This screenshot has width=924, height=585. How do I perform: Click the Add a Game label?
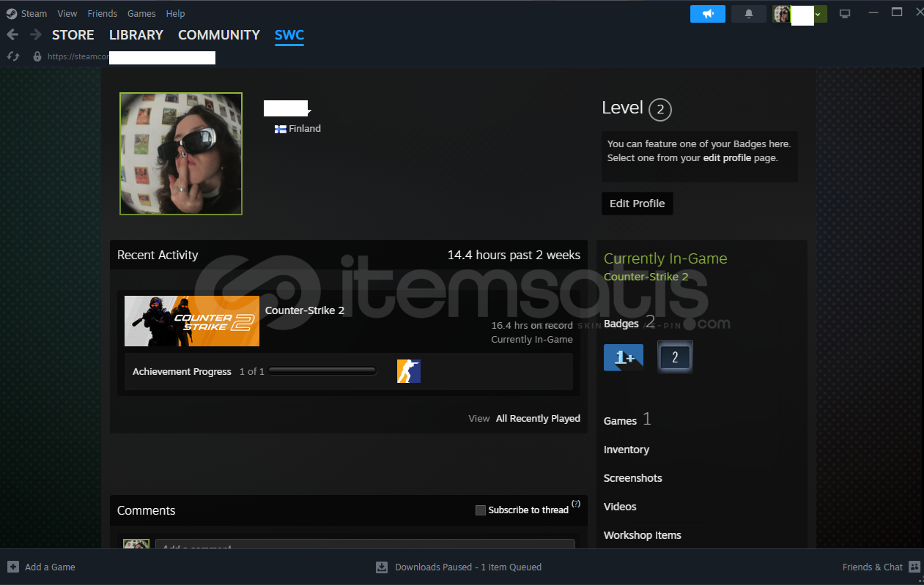click(x=50, y=567)
